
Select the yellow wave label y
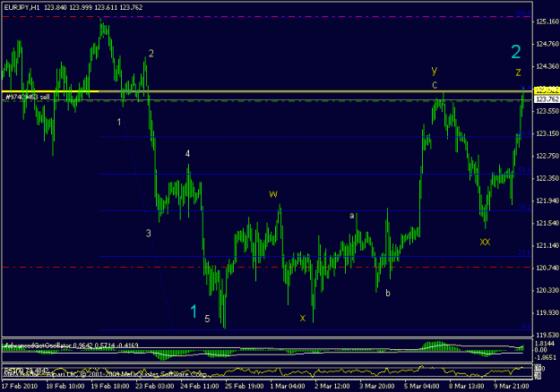[x=434, y=71]
